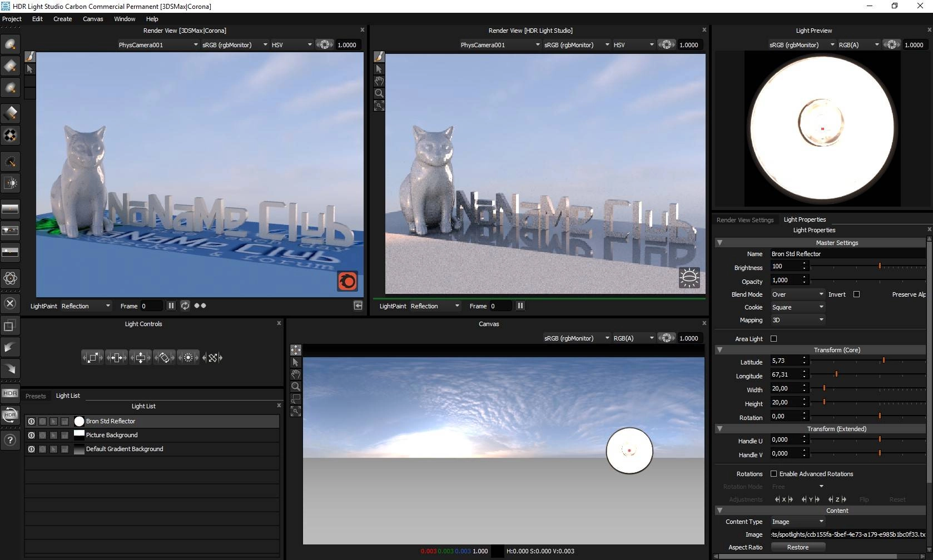Click the exposure icon in the Light Preview header
The image size is (933, 560).
point(891,44)
